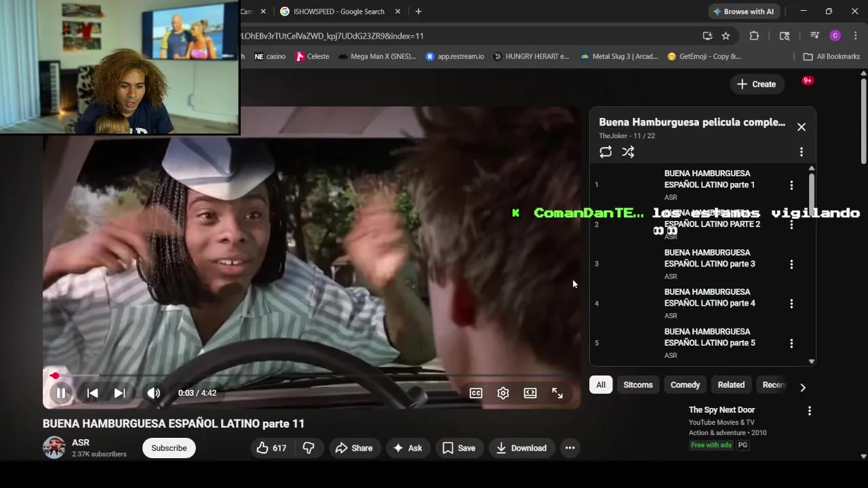This screenshot has height=488, width=868.
Task: Open The Spy Next Door movie
Action: (x=722, y=410)
